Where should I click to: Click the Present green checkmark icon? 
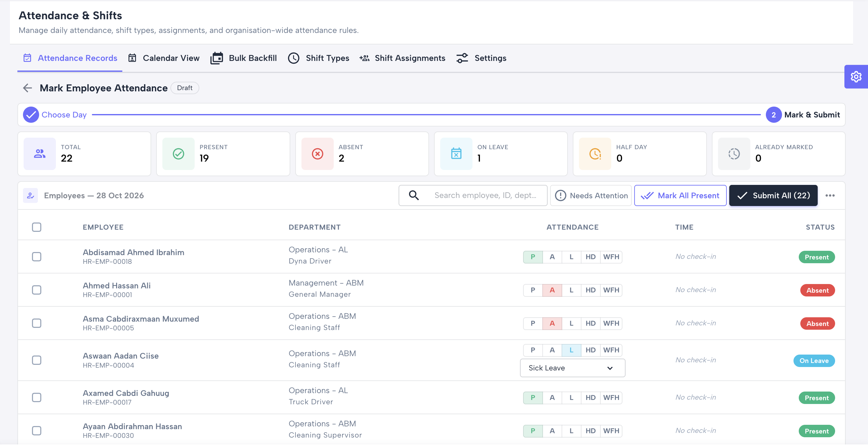click(178, 154)
